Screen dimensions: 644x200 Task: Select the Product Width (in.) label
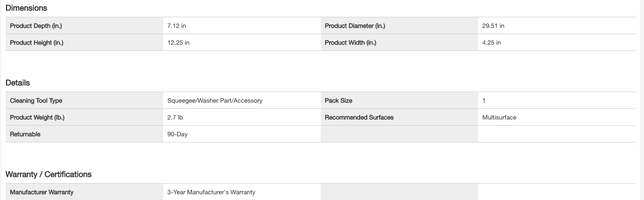350,42
